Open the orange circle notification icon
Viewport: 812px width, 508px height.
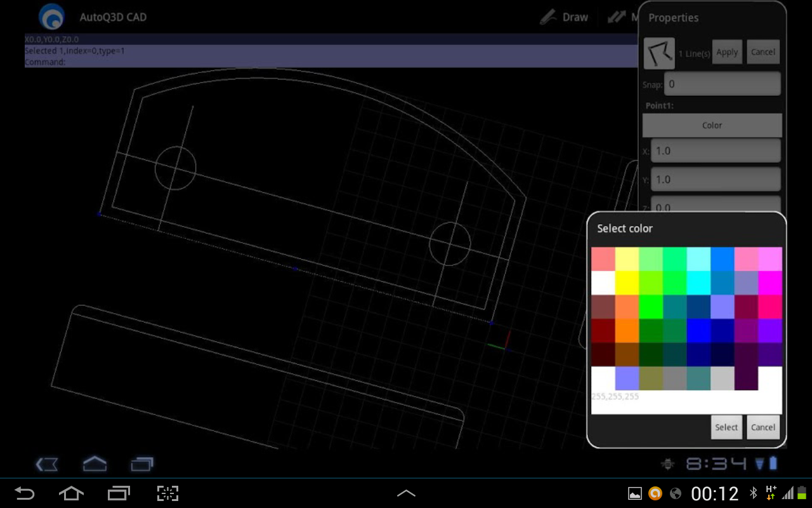pos(655,493)
